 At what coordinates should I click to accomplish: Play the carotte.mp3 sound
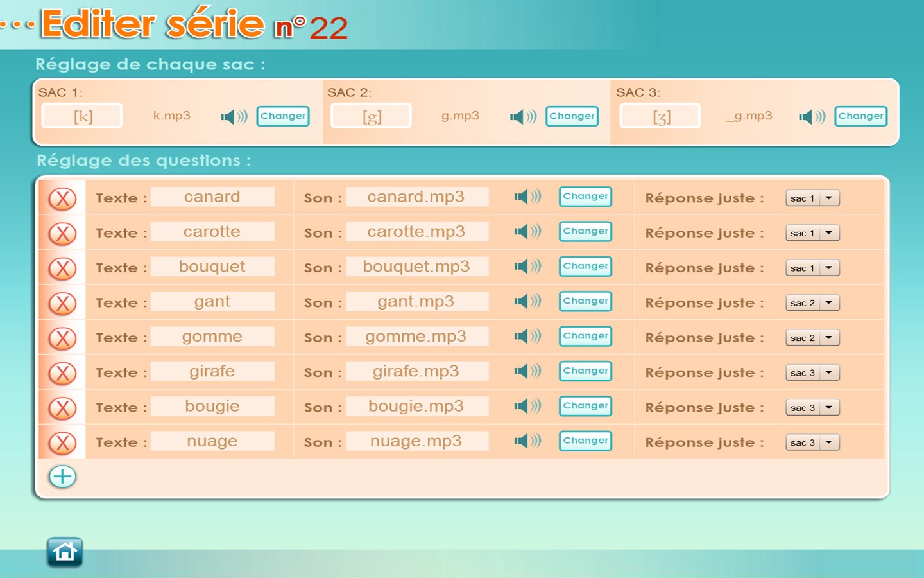coord(527,231)
